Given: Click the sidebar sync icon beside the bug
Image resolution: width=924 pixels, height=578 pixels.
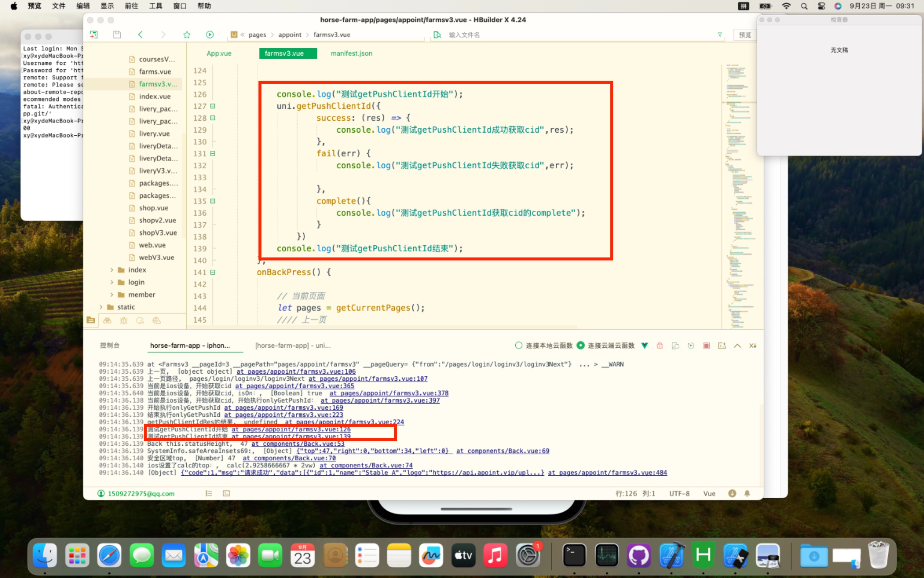Looking at the screenshot, I should point(140,320).
